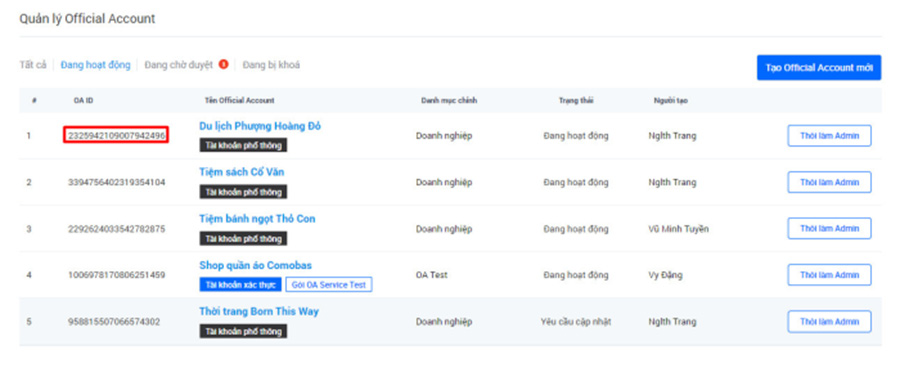The height and width of the screenshot is (377, 900).
Task: Show the Đang bị khoá tab
Action: (271, 65)
